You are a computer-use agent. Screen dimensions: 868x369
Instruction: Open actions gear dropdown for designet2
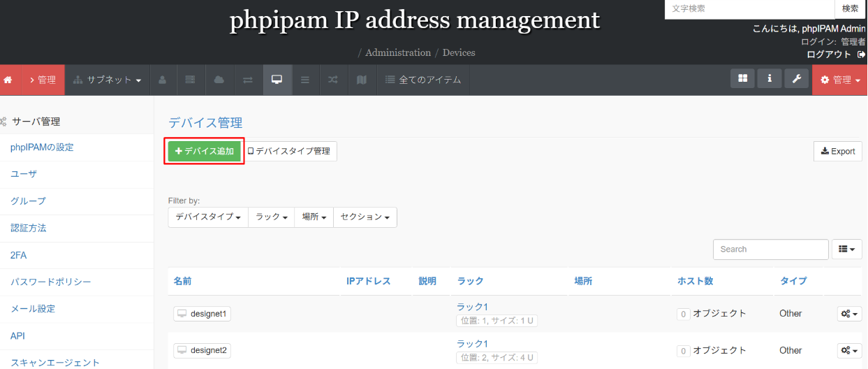[849, 350]
